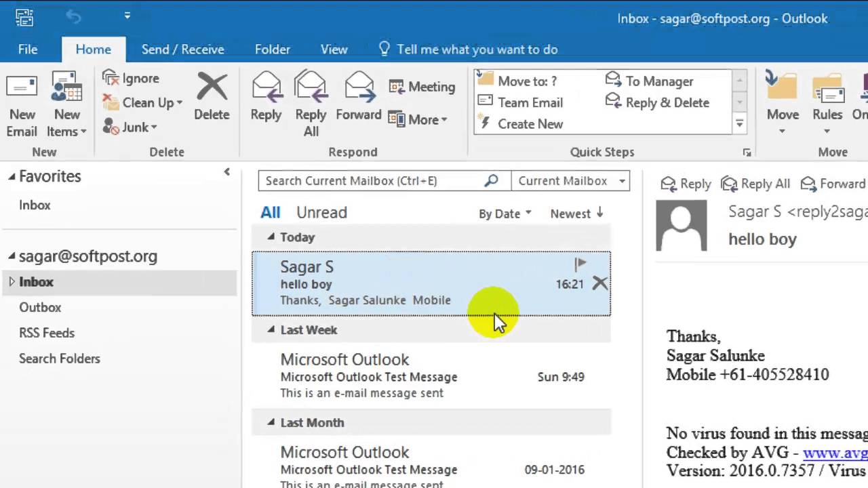Click the search magnifier icon

[x=492, y=180]
